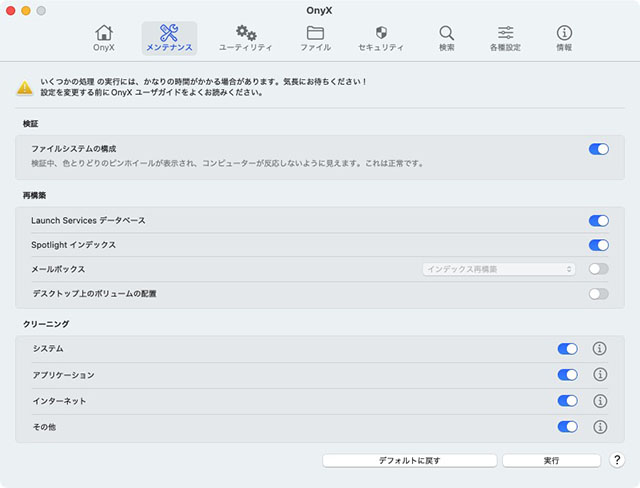
Task: Show info for システム cleaning
Action: click(600, 349)
